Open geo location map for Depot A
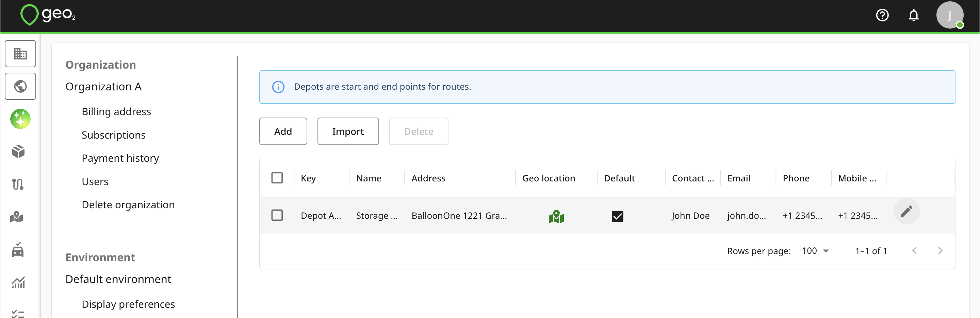 click(x=556, y=216)
